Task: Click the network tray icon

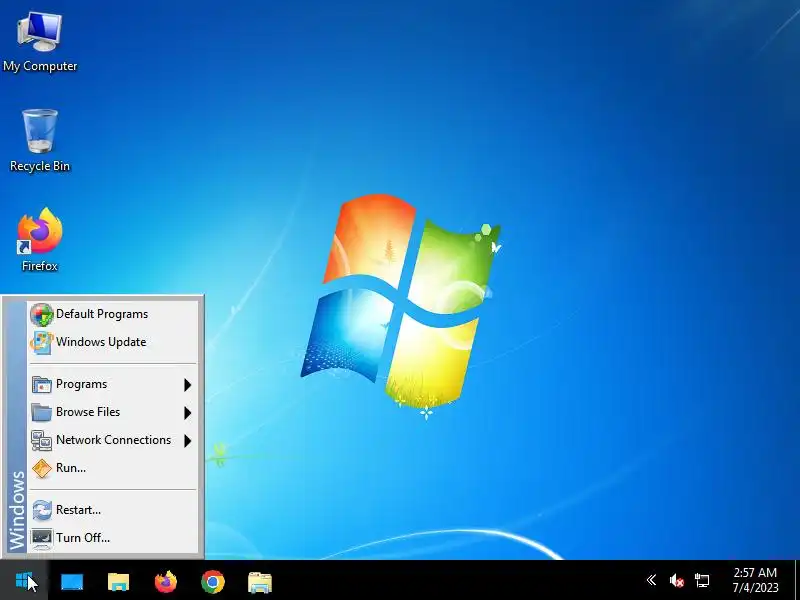Action: 702,581
